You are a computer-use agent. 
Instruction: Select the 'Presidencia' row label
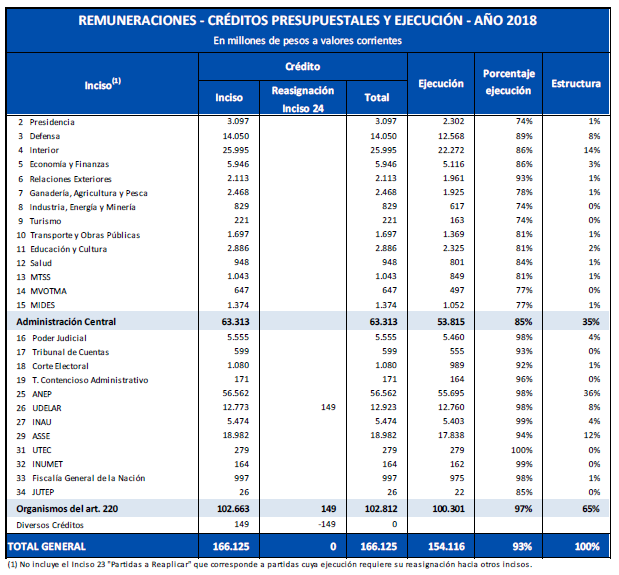(52, 122)
